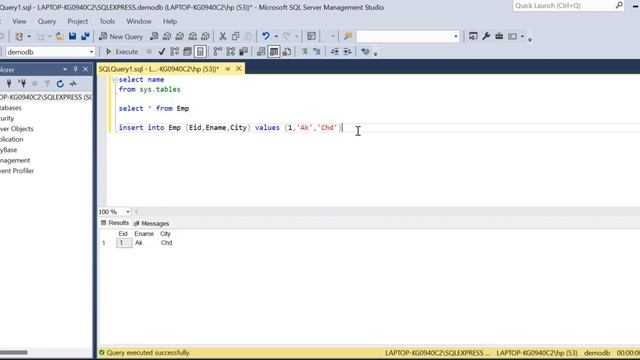640x360 pixels.
Task: Save the current query with Save icon
Action: (x=72, y=36)
